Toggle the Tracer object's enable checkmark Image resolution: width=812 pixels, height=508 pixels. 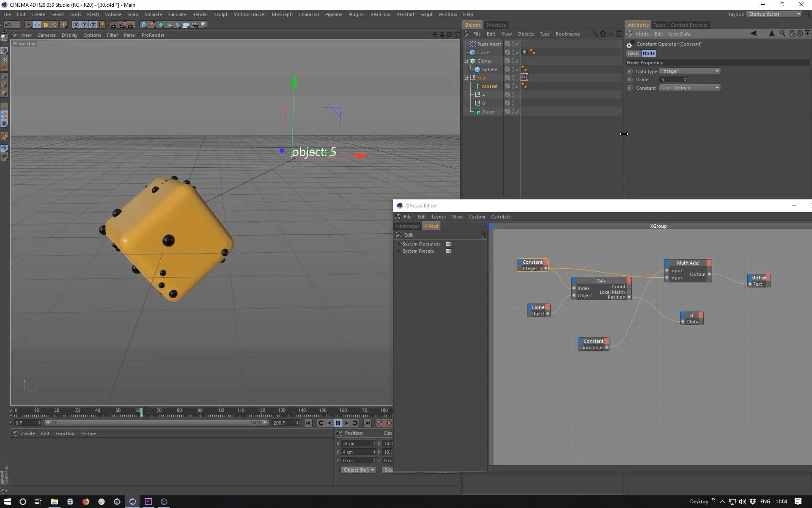point(517,112)
